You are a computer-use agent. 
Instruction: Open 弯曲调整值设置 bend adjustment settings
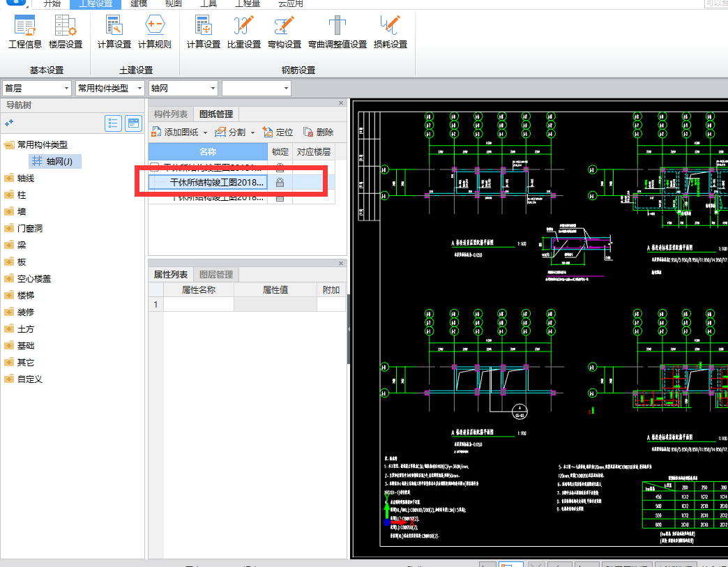coord(338,33)
